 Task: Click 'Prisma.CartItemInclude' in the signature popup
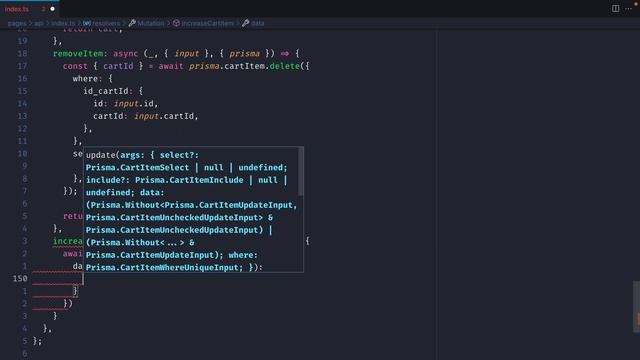pyautogui.click(x=189, y=180)
